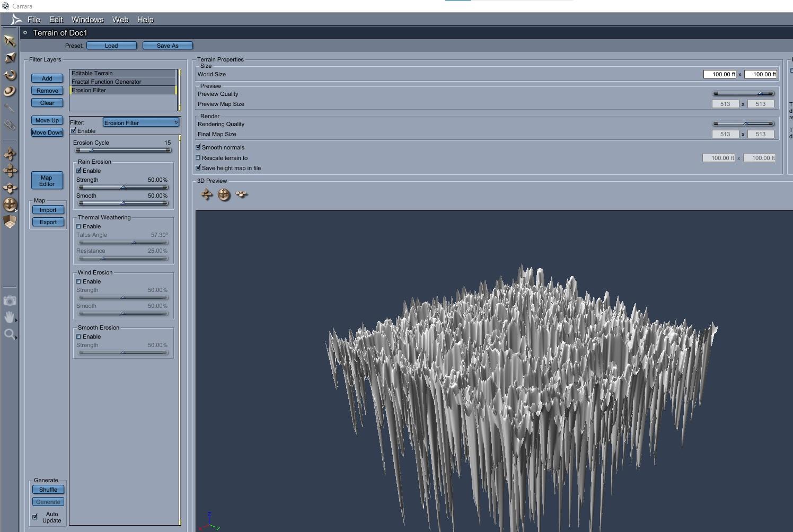Click the Generate button

[48, 502]
